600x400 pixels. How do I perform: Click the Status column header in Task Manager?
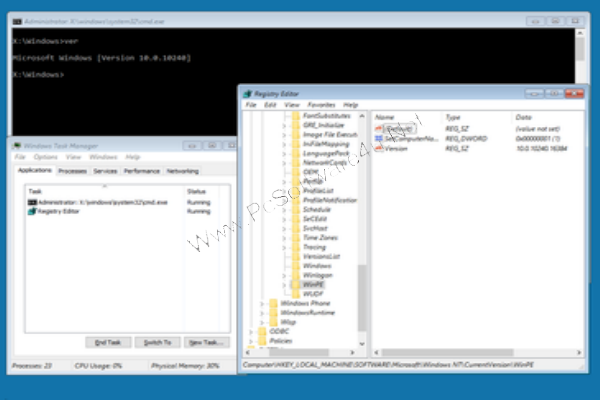click(201, 191)
